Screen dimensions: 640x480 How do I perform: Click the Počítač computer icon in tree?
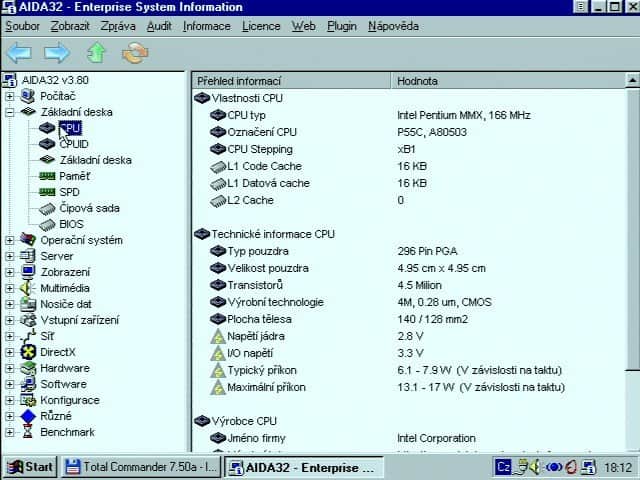(28, 96)
